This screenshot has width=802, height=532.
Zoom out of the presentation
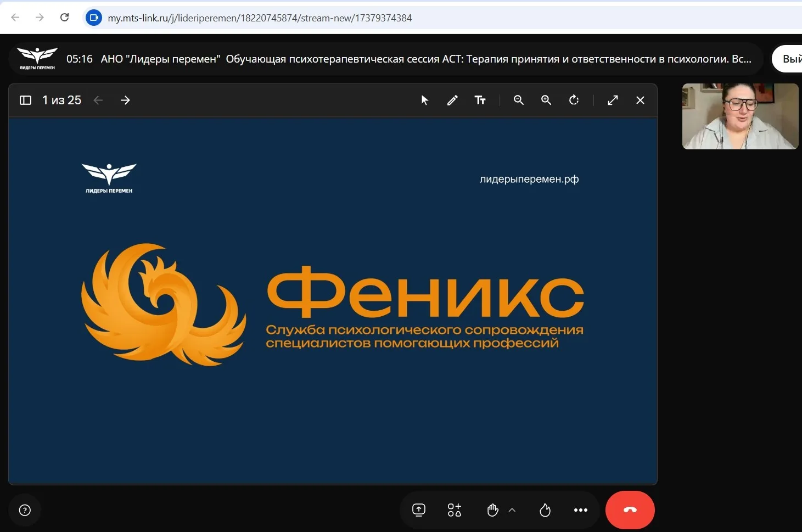[519, 100]
